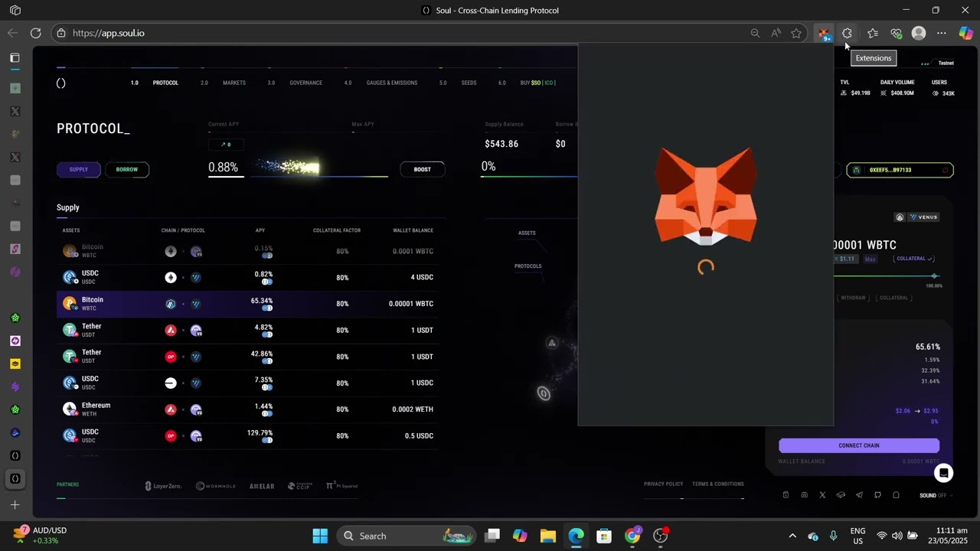
Task: Click the Base chain icon in USDC 7.35% row
Action: click(171, 383)
